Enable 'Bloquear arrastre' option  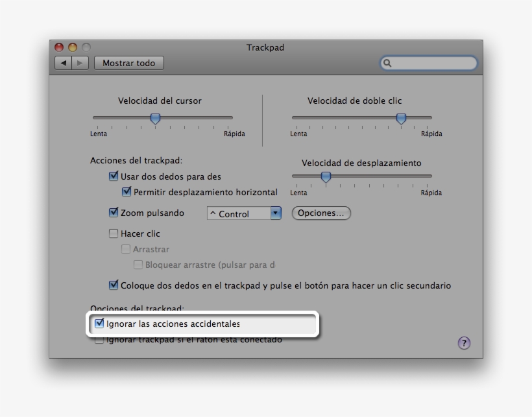click(x=138, y=264)
